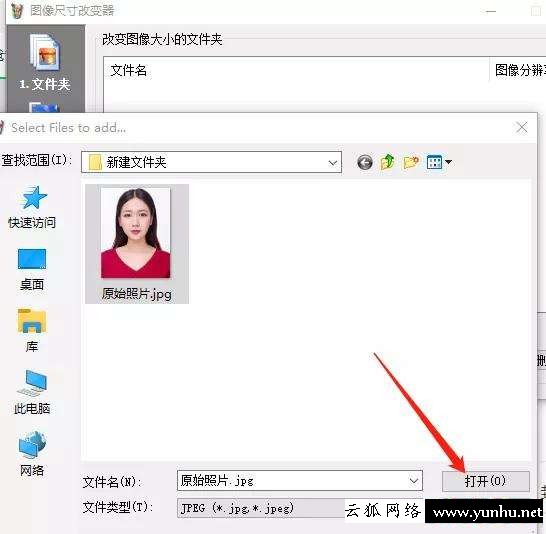Click the 文件名 filename input field

[300, 481]
